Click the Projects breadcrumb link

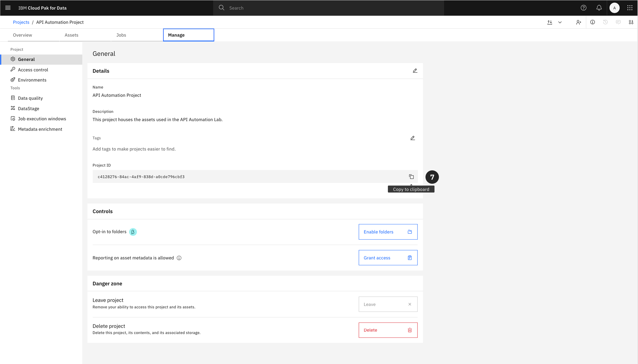(x=21, y=22)
